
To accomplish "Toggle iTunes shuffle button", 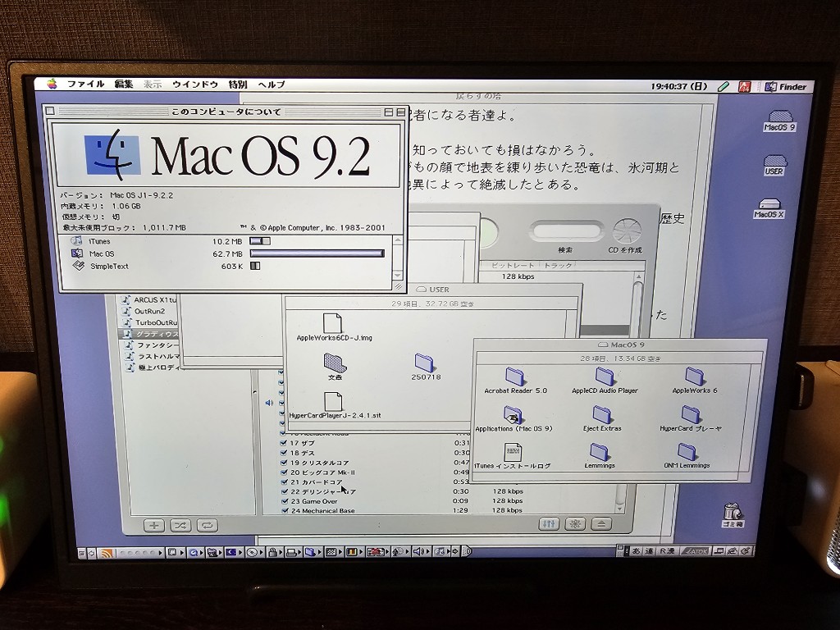I will pyautogui.click(x=180, y=526).
